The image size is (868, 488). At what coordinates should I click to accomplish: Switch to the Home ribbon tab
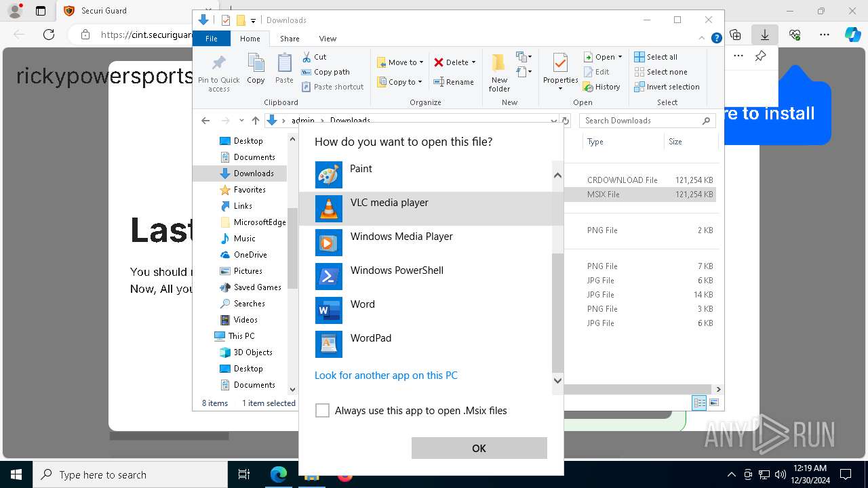(x=250, y=39)
